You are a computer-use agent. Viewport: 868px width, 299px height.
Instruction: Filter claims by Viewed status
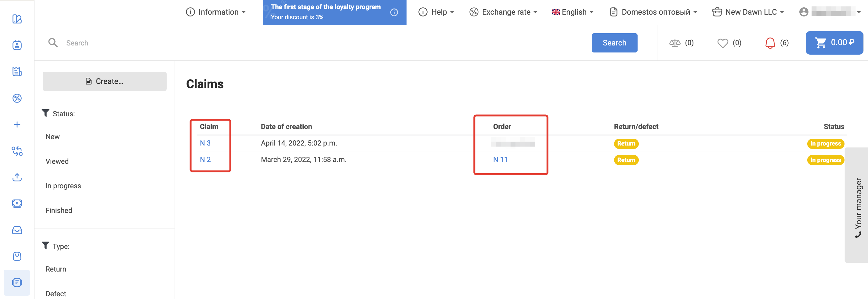57,161
